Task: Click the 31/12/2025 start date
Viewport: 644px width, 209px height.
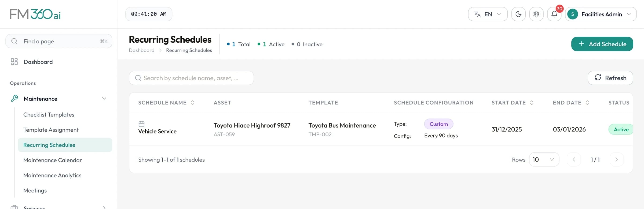Action: click(507, 129)
